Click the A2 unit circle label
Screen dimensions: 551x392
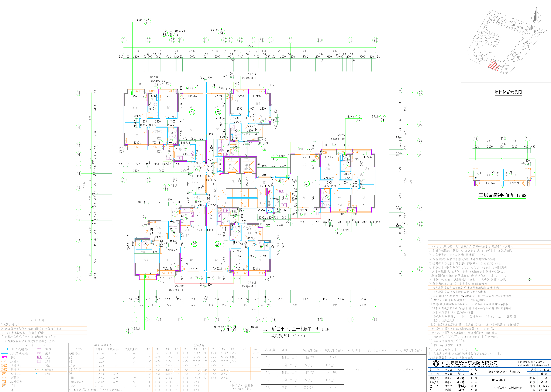(218, 112)
